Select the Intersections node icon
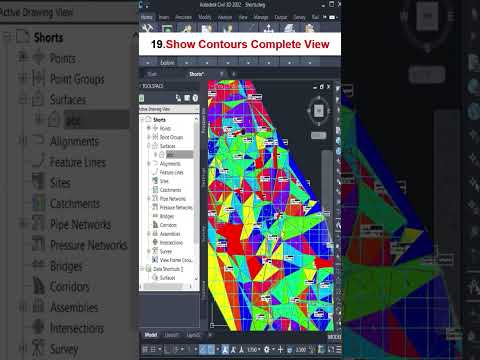 tap(155, 242)
